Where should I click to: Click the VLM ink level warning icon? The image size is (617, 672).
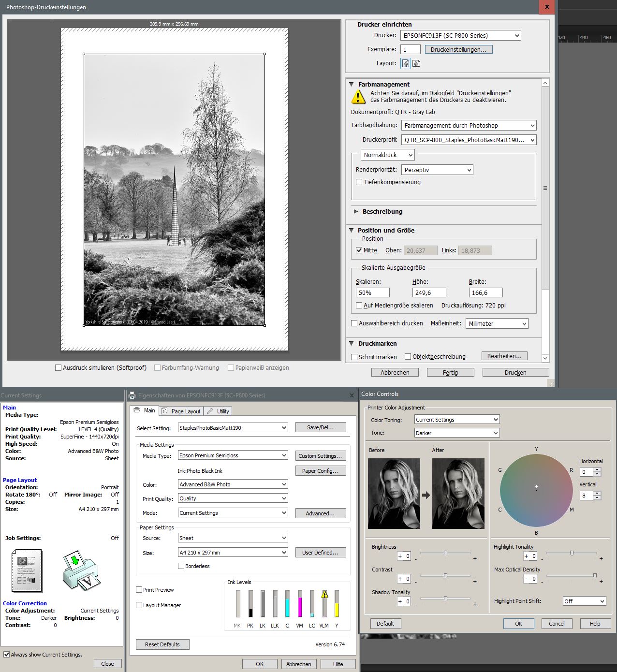click(324, 595)
